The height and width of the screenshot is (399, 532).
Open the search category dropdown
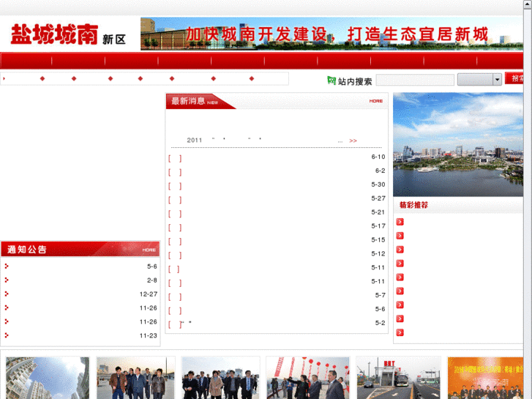tap(479, 80)
